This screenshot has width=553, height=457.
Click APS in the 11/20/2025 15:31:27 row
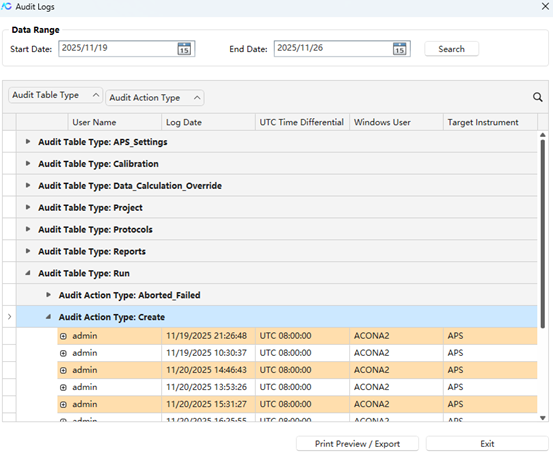455,404
